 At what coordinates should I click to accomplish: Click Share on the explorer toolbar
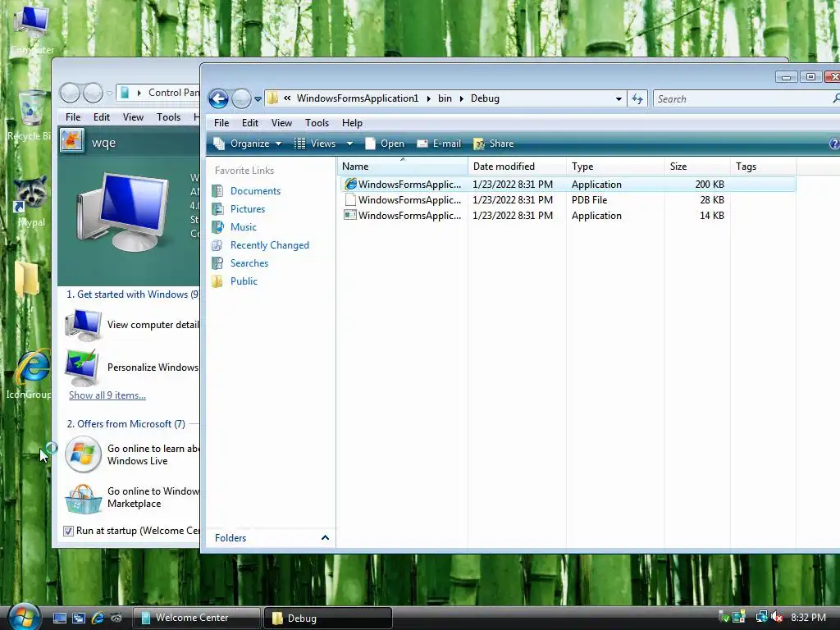coord(493,144)
